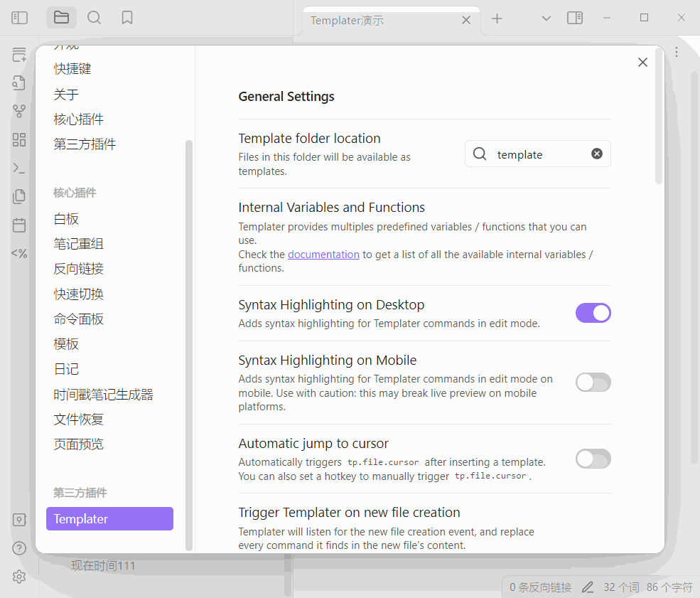Disable Syntax Highlighting on Desktop

593,313
